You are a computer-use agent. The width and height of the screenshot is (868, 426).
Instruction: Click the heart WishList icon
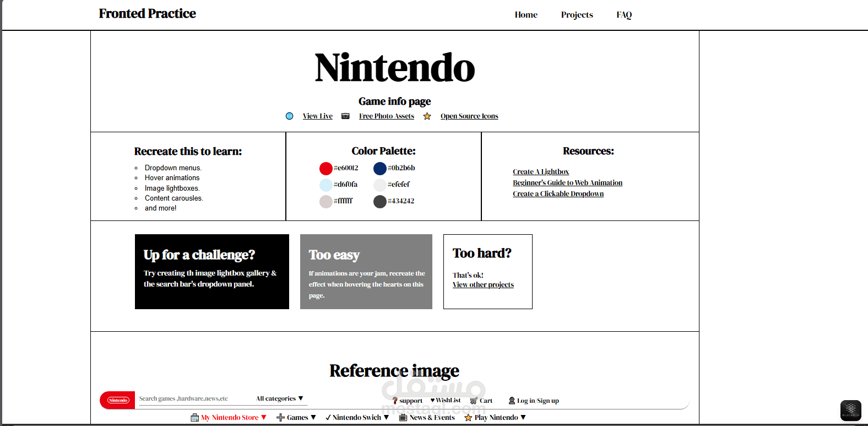[433, 400]
